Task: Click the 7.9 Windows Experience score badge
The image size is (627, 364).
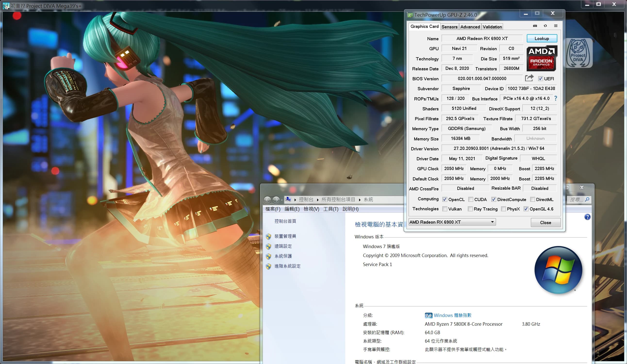Action: pyautogui.click(x=429, y=315)
